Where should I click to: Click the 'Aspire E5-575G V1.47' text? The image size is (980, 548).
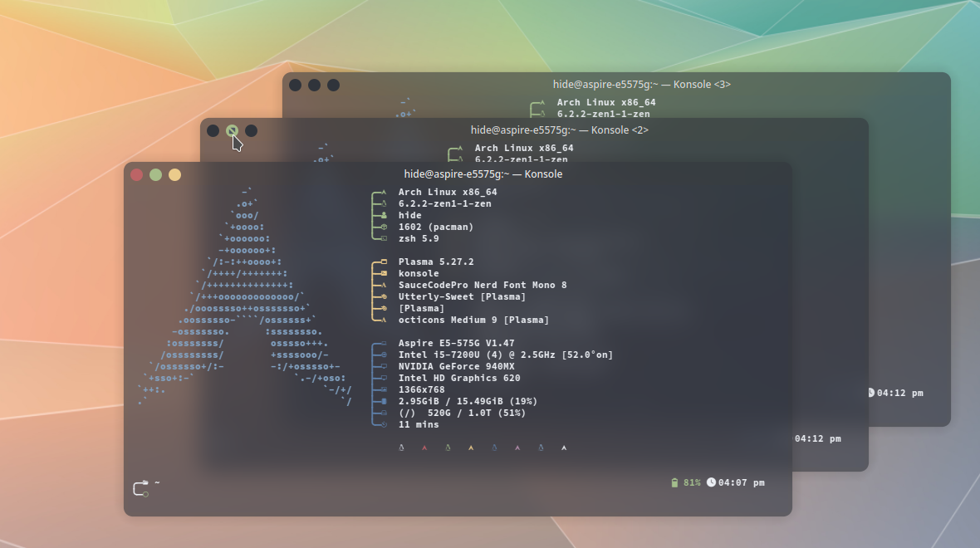456,343
